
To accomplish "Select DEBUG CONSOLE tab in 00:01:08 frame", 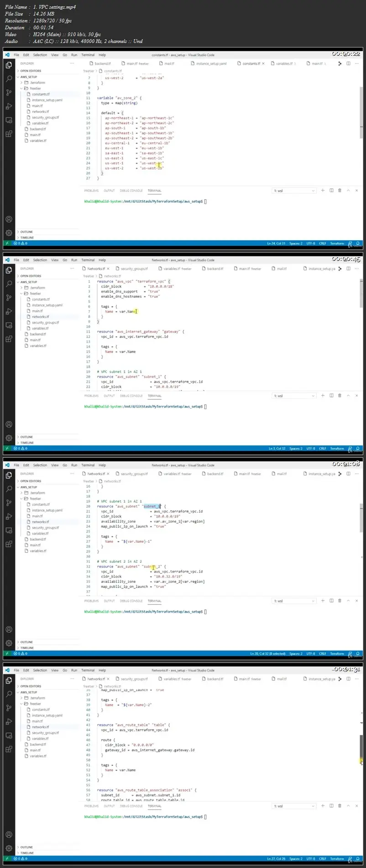I will pyautogui.click(x=131, y=601).
